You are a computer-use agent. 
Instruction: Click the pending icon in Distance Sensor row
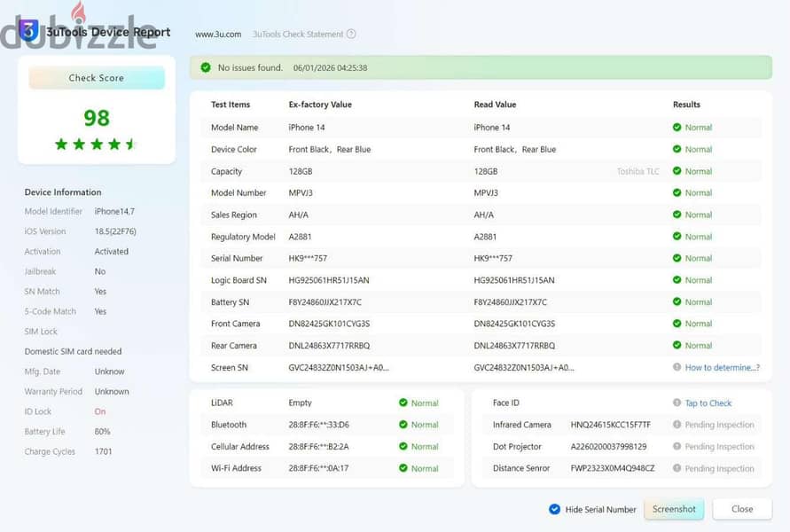[677, 468]
